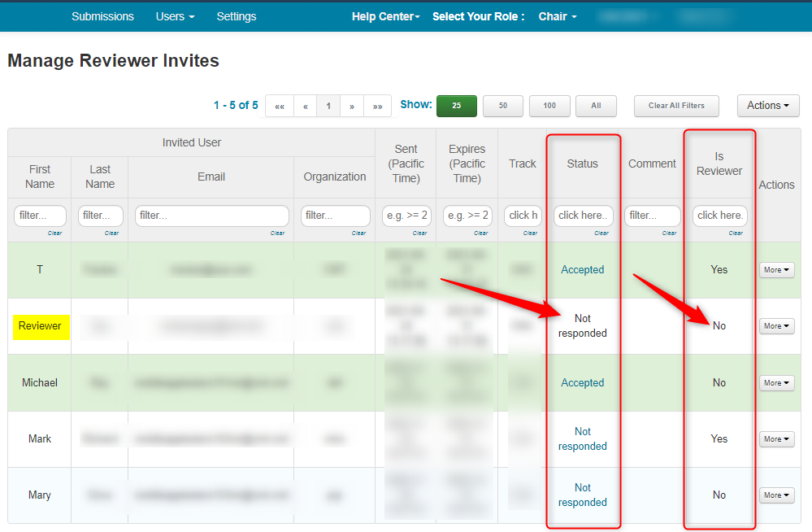Clear the Expires time filter
Viewport: 812px width, 532px height.
coord(480,233)
